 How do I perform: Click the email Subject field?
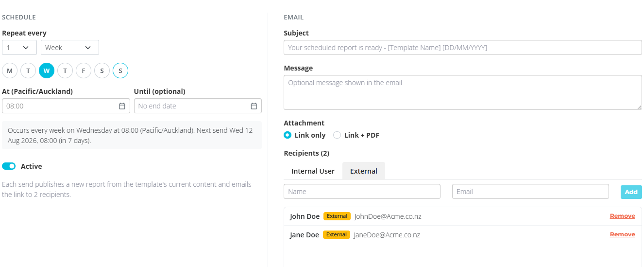tap(463, 48)
